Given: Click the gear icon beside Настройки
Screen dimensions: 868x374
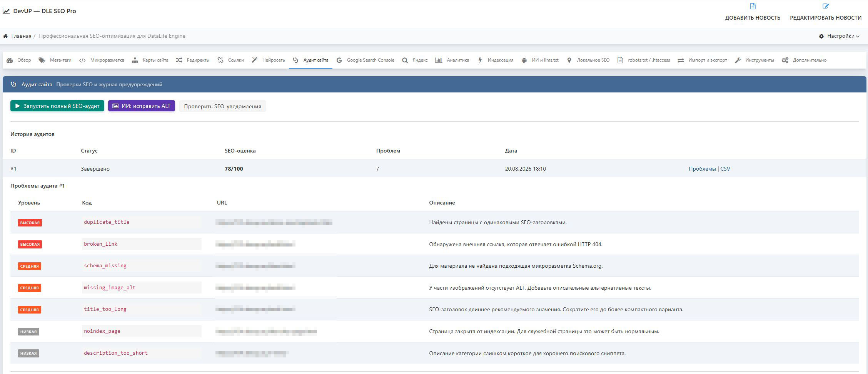Looking at the screenshot, I should (x=821, y=36).
